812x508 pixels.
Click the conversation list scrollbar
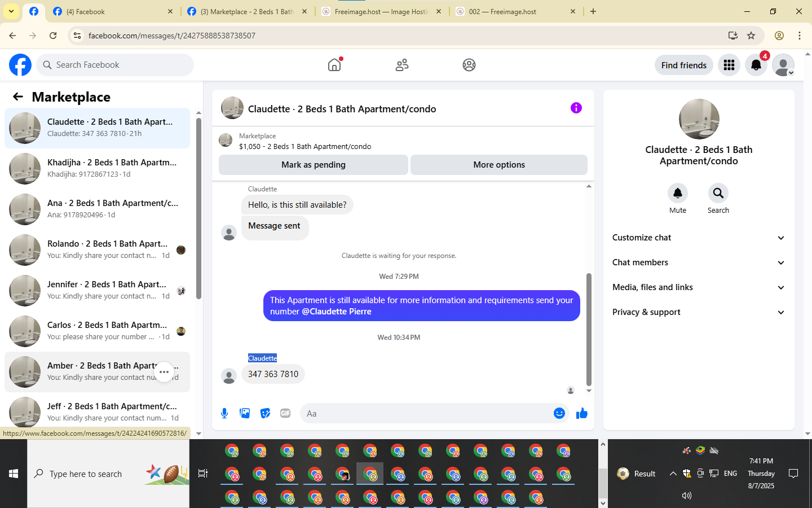coord(198,208)
